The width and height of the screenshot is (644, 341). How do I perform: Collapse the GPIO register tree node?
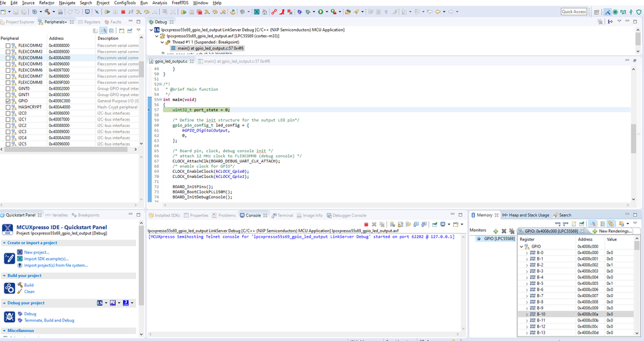pyautogui.click(x=522, y=246)
